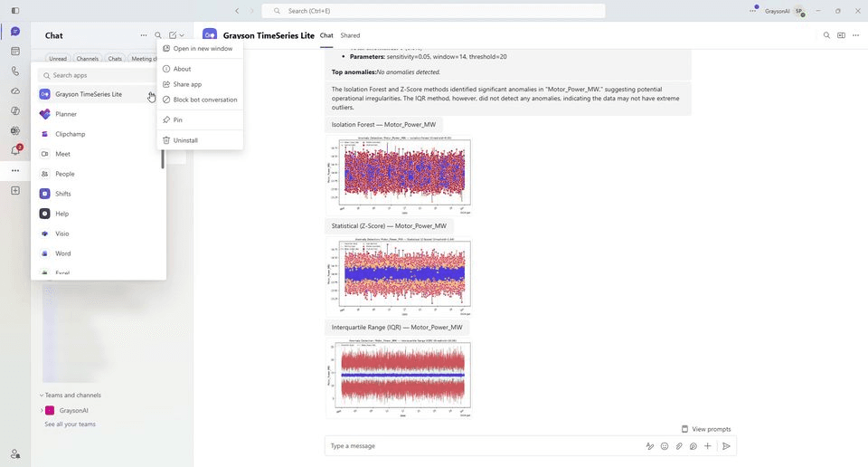Open settings ellipsis next to GraysonAI account
868x467 pixels.
pos(753,11)
